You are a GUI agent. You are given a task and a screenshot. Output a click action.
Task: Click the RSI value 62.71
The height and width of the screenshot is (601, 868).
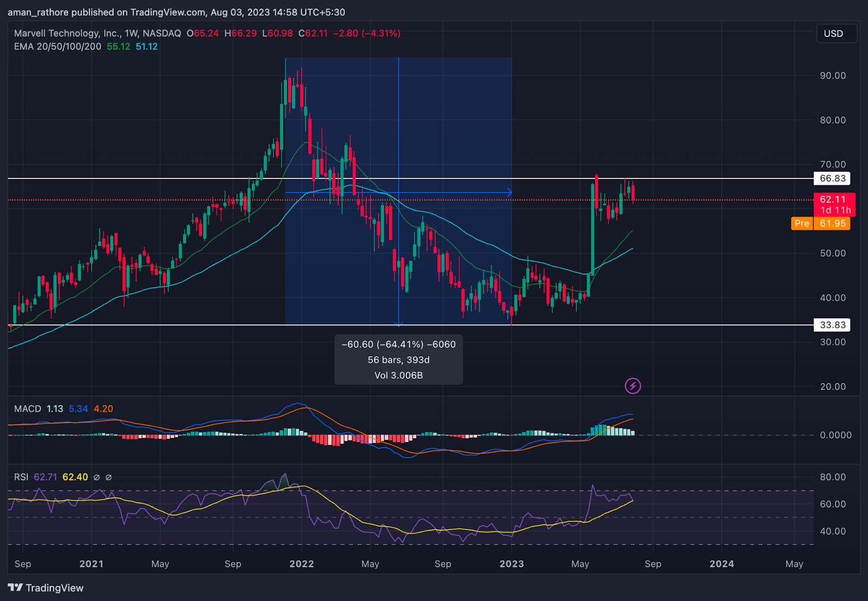click(45, 477)
